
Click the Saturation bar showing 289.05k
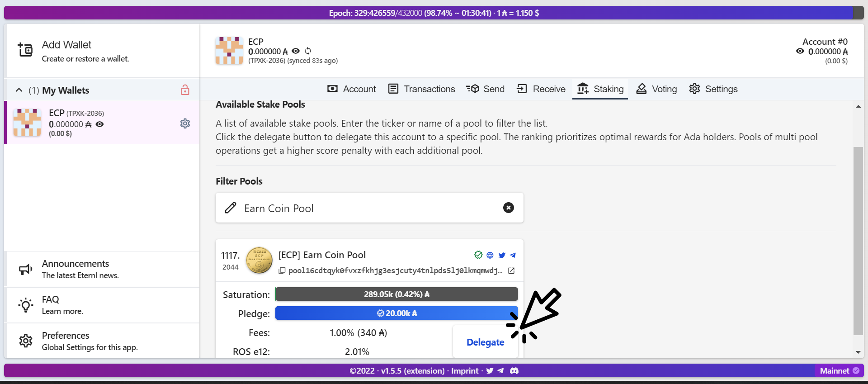(396, 294)
